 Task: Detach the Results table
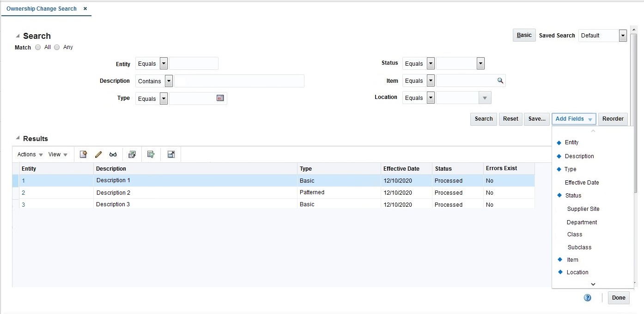[171, 154]
